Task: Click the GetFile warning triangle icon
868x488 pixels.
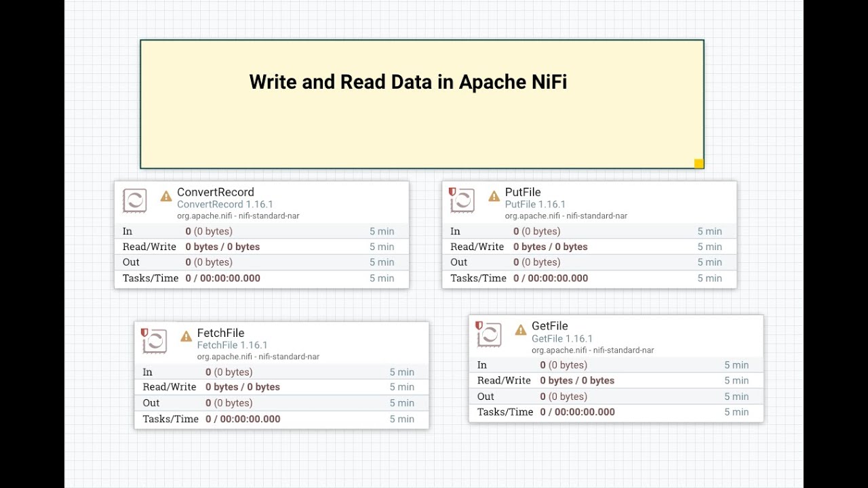Action: click(521, 330)
